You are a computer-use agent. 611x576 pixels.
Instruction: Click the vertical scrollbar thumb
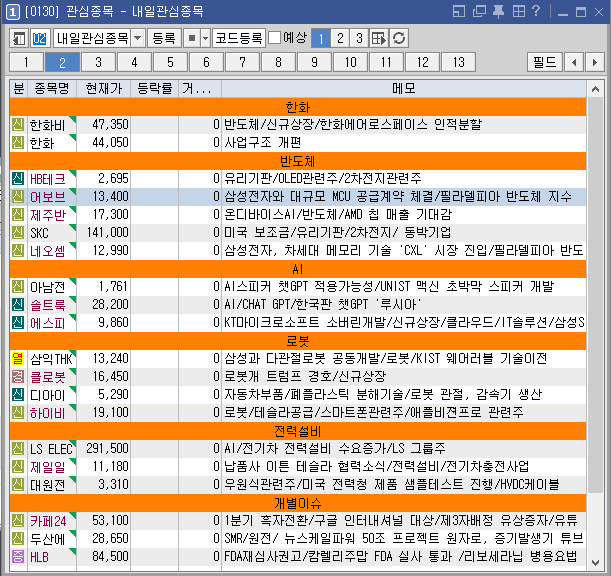(x=595, y=295)
